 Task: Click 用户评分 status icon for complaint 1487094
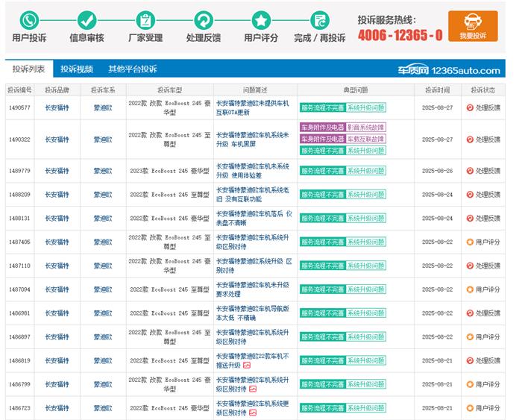[470, 289]
